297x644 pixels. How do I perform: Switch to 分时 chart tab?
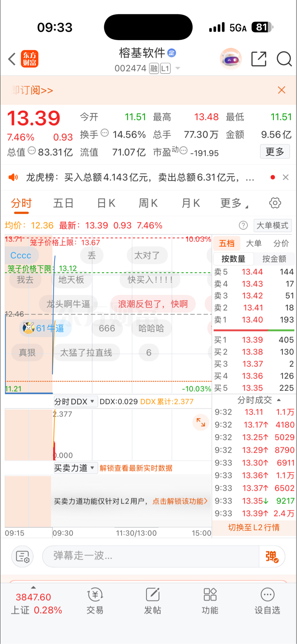21,203
